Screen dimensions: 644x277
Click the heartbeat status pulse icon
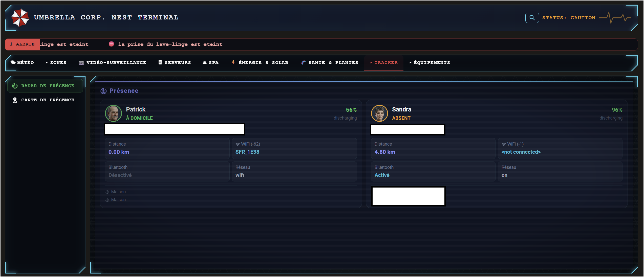615,18
